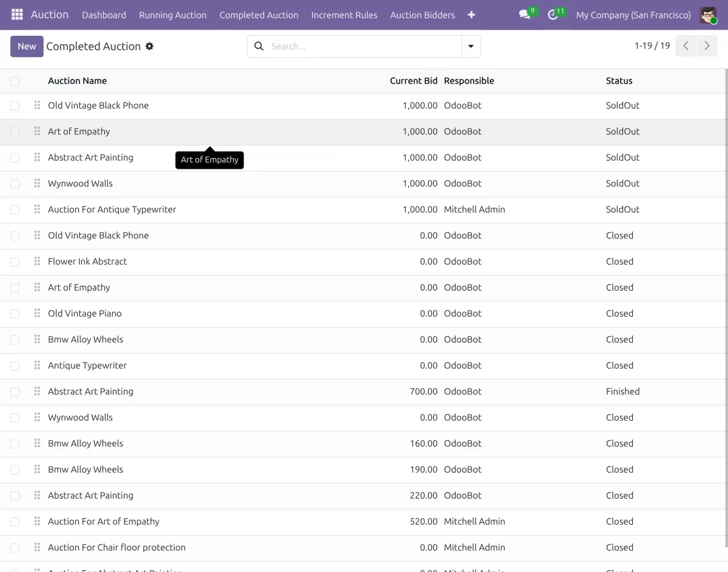Check the 220.00 Abstract Art Painting row checkbox
The width and height of the screenshot is (728, 572).
click(x=15, y=496)
